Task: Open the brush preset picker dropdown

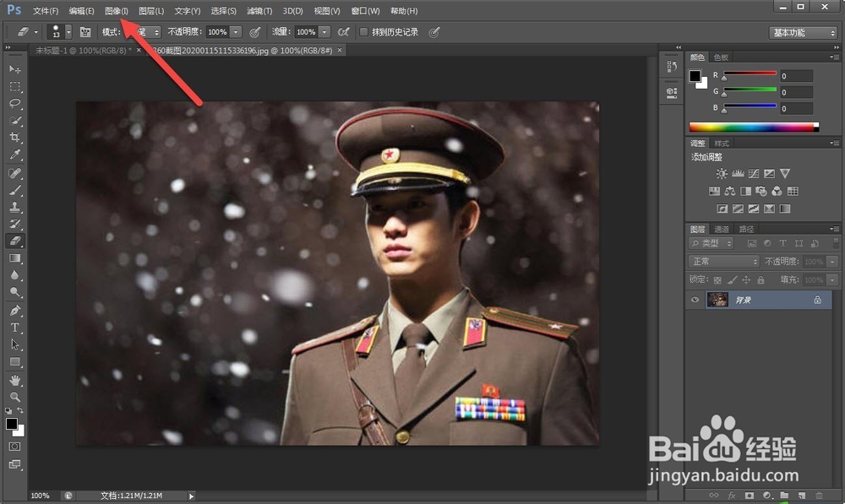Action: [68, 32]
